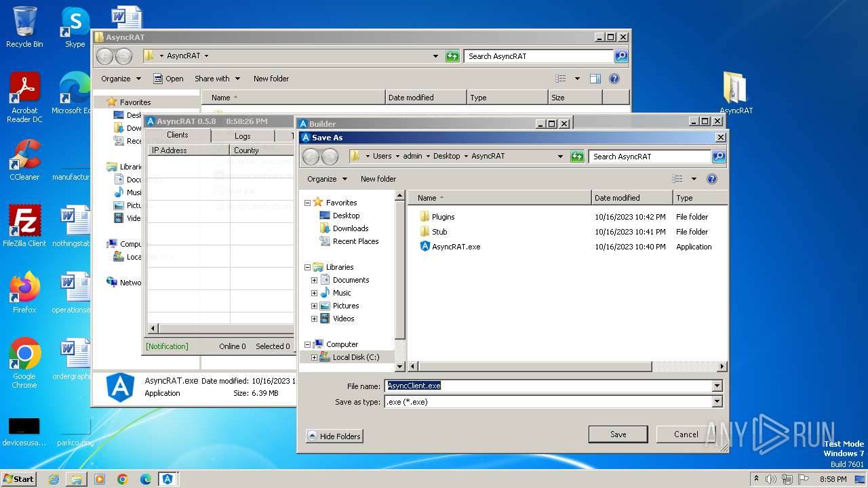Open Save as type dropdown
This screenshot has height=488, width=868.
(x=717, y=402)
